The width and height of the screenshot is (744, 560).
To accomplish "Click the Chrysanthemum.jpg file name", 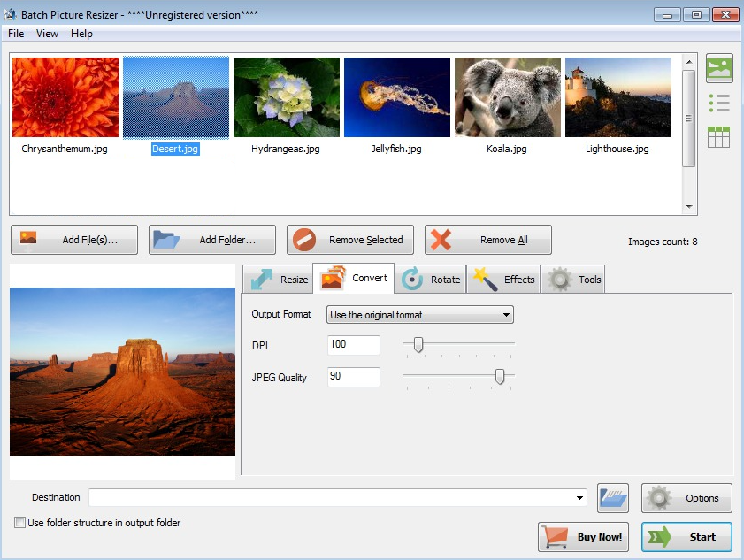I will (x=65, y=149).
